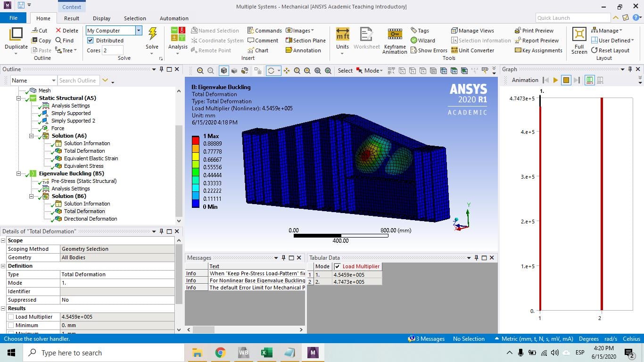The image size is (644, 362).
Task: Expand the Images dropdown
Action: [300, 31]
